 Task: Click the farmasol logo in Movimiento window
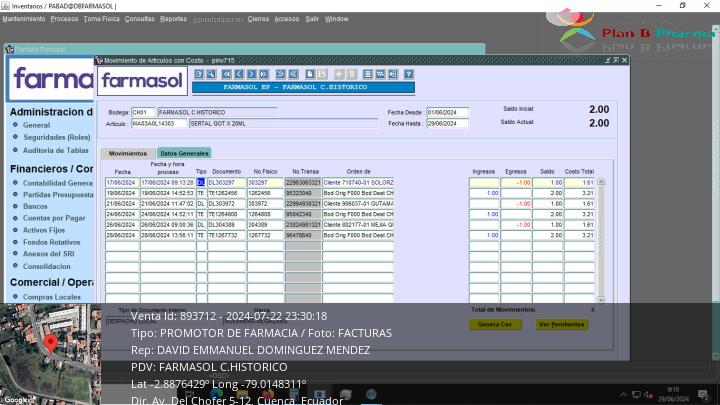[x=142, y=81]
